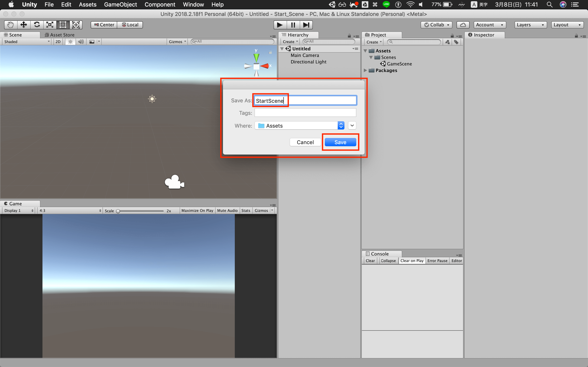Open the Component menu

[x=160, y=5]
